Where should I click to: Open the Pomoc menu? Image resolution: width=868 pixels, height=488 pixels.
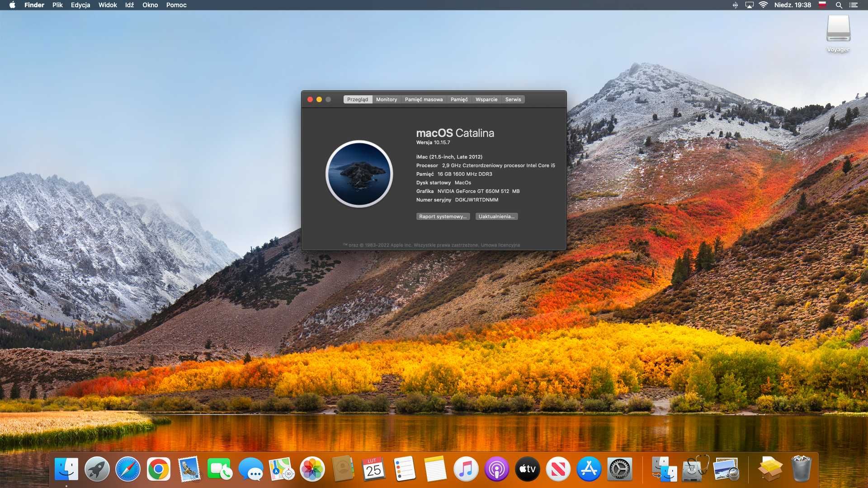(x=176, y=5)
